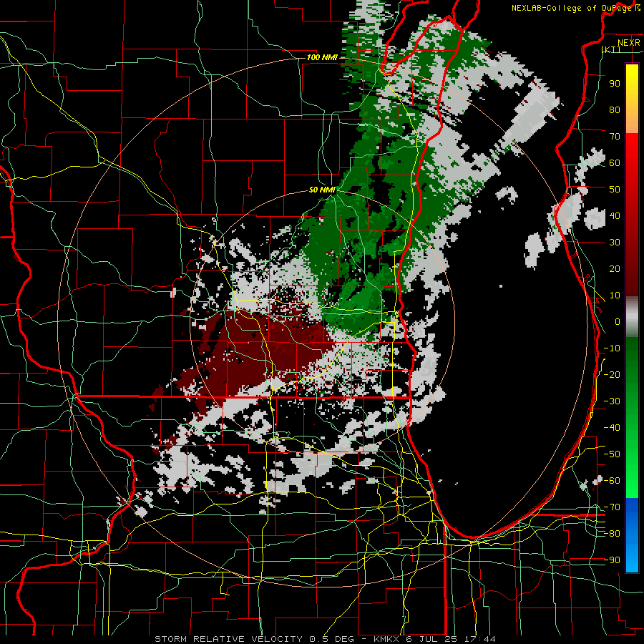Click the positive "30" scale value

click(615, 243)
